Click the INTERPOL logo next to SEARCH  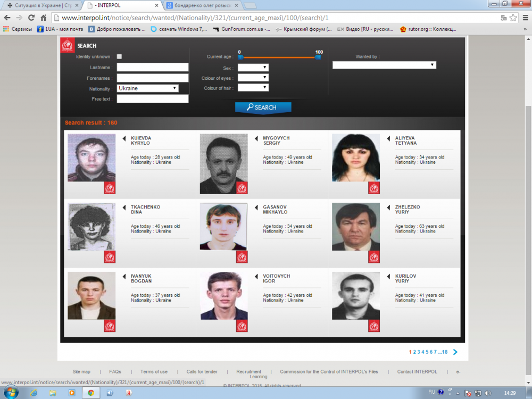click(x=68, y=45)
